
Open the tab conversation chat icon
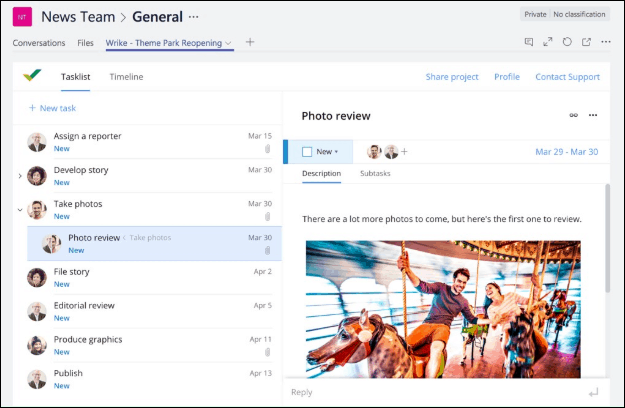click(x=529, y=42)
